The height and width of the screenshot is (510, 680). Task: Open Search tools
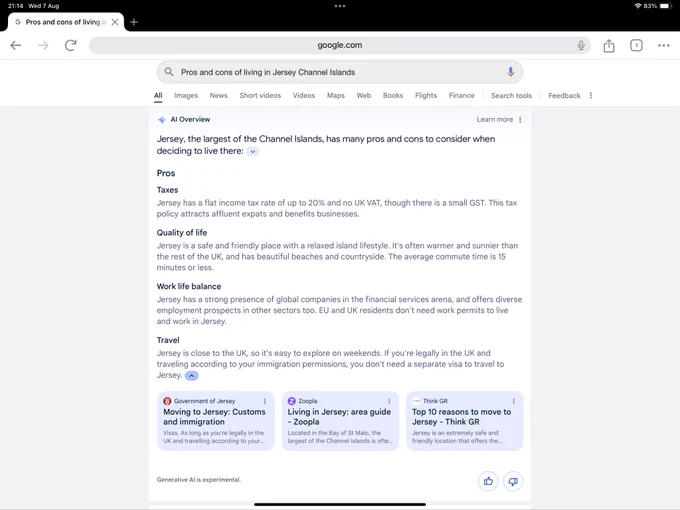click(511, 95)
